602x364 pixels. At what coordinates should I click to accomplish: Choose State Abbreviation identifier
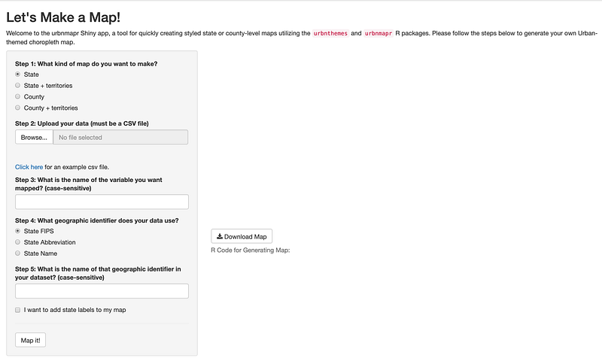tap(17, 241)
